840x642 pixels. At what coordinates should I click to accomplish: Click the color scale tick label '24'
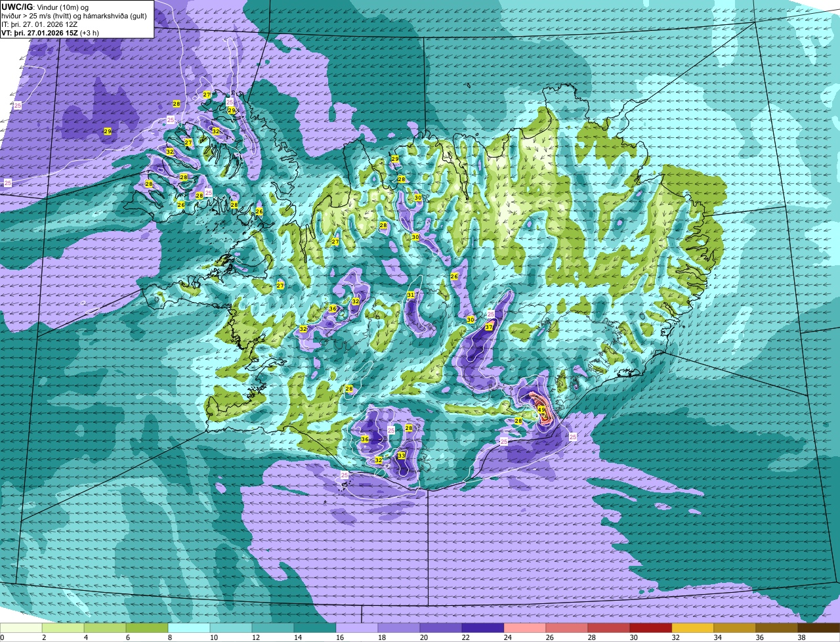coord(507,637)
